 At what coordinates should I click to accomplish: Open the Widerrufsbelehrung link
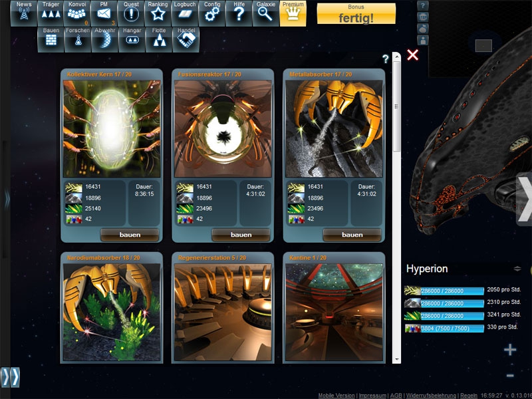point(431,395)
